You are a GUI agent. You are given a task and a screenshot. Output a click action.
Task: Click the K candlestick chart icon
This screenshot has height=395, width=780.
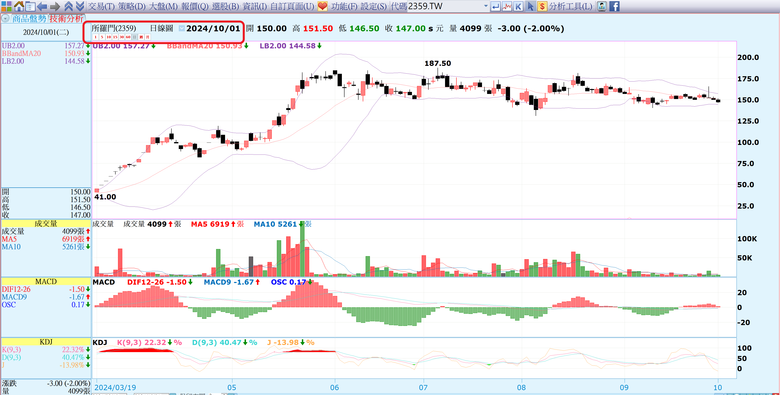click(518, 7)
